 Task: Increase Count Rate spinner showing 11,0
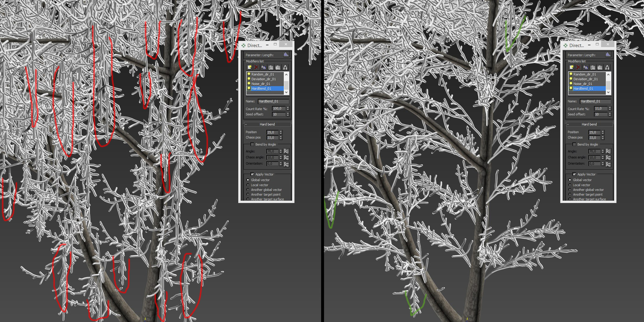click(610, 108)
